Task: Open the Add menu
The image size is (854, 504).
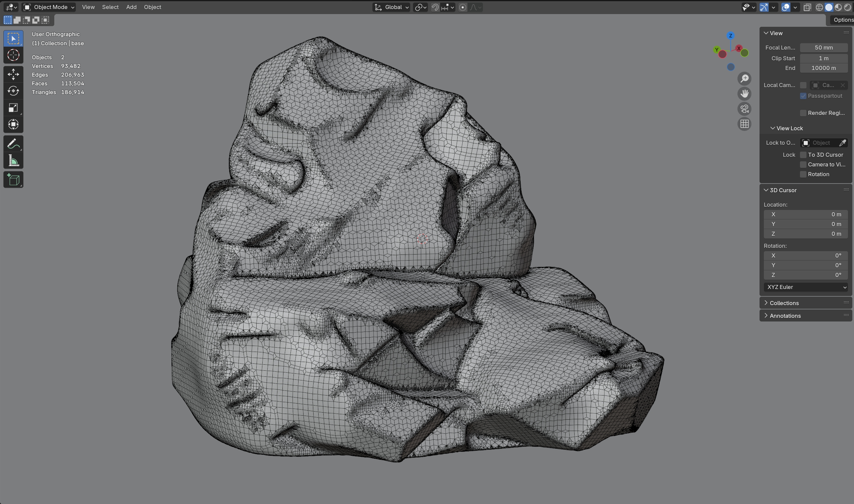Action: pyautogui.click(x=131, y=7)
